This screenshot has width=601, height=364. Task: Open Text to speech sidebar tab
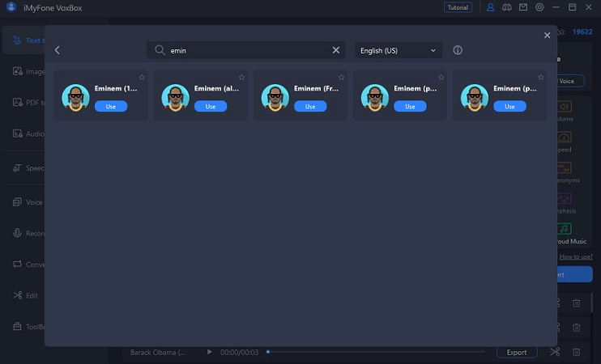(x=23, y=40)
